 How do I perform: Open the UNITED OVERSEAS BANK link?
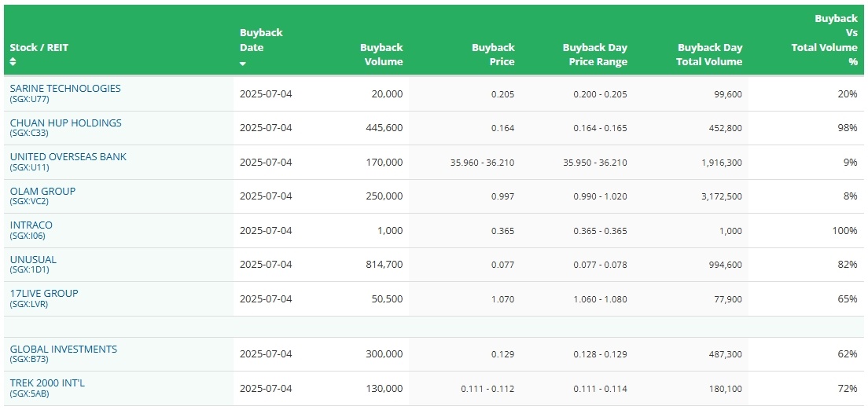pyautogui.click(x=68, y=156)
